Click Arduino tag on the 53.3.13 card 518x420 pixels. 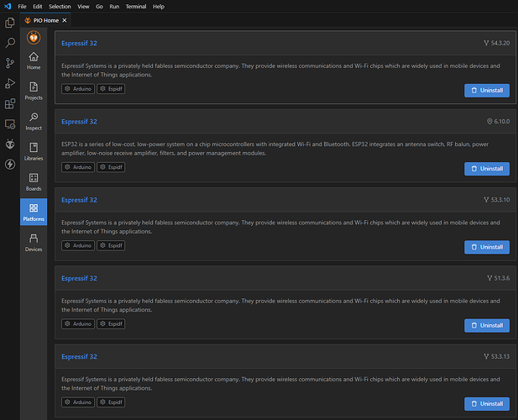click(x=78, y=402)
